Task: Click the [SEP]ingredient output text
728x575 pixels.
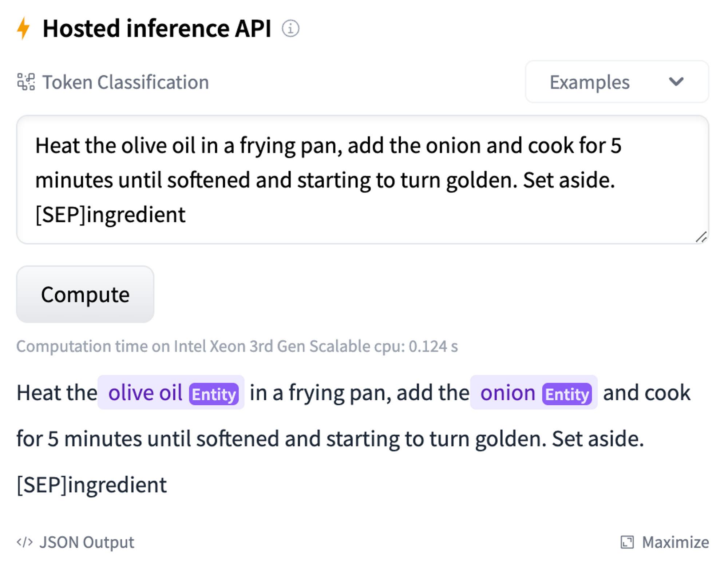Action: click(92, 485)
